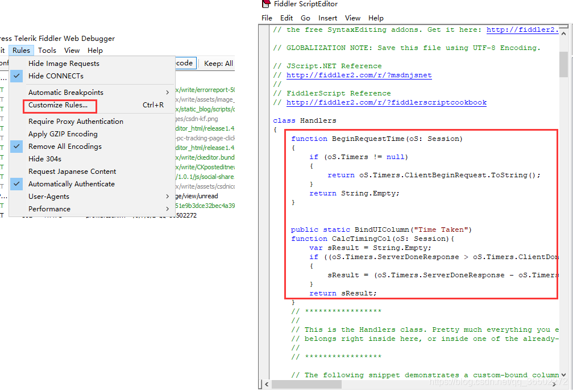Screen dimensions: 573x392
Task: Enable Request Japanese Content
Action: 92,172
